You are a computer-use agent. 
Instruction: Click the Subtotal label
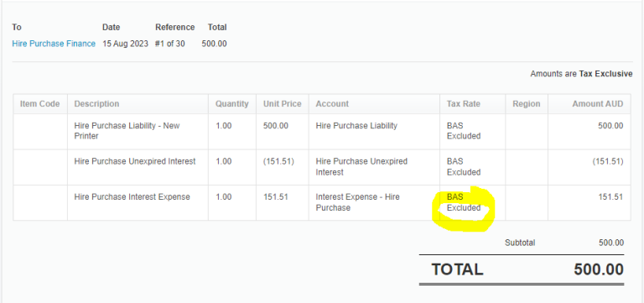(x=520, y=243)
